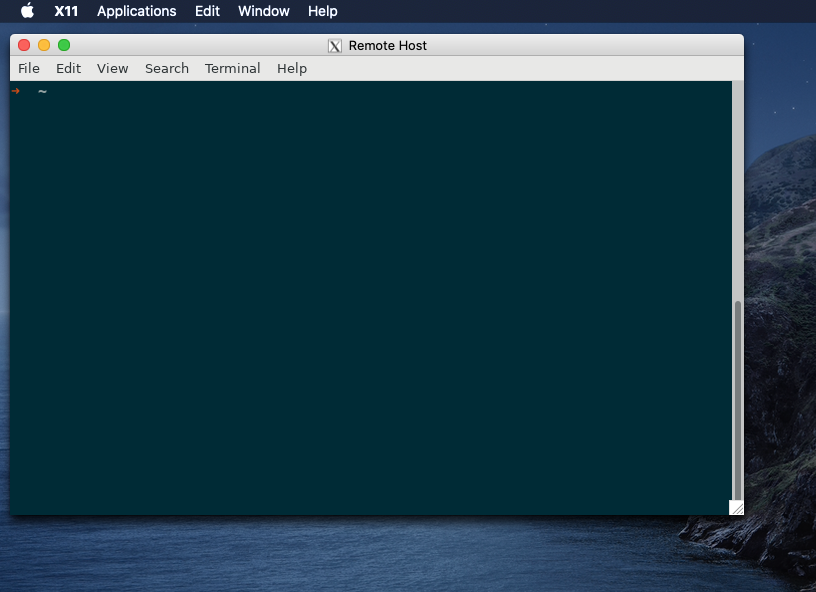Click the orange prompt arrow in terminal

click(x=16, y=91)
